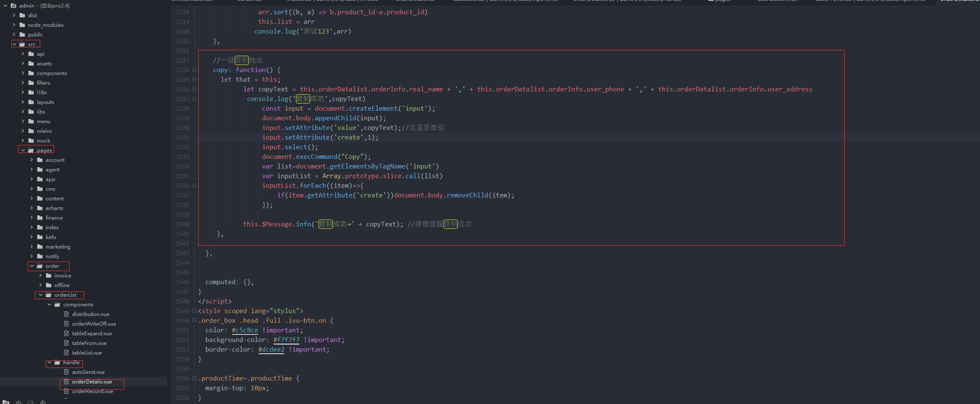
Task: Click the i18n folder icon
Action: [x=31, y=92]
